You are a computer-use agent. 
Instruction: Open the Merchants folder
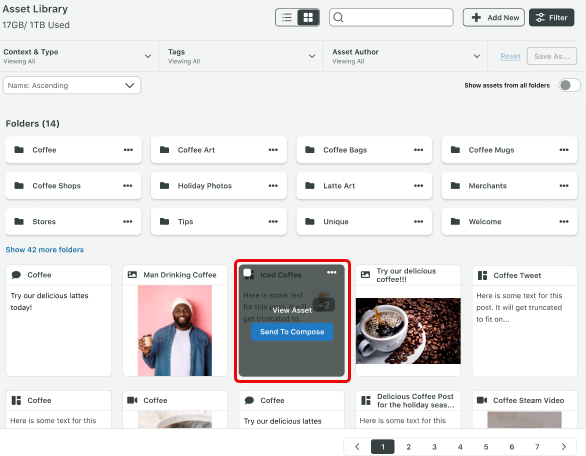pos(509,186)
